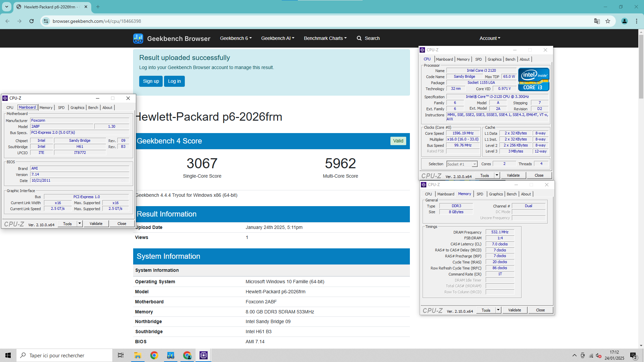The image size is (644, 362).
Task: Click the volume icon in system tray
Action: pos(599,356)
